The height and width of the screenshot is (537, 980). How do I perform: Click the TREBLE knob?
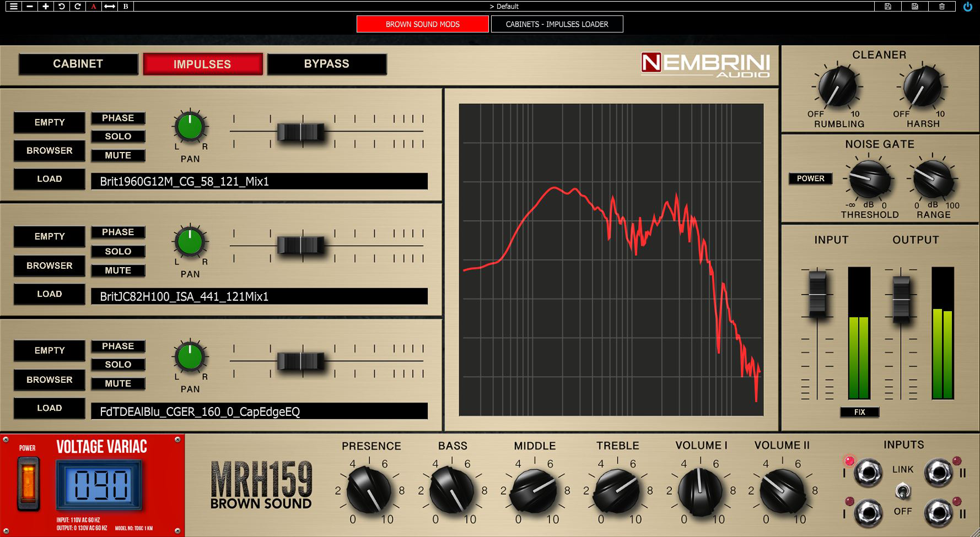coord(617,491)
